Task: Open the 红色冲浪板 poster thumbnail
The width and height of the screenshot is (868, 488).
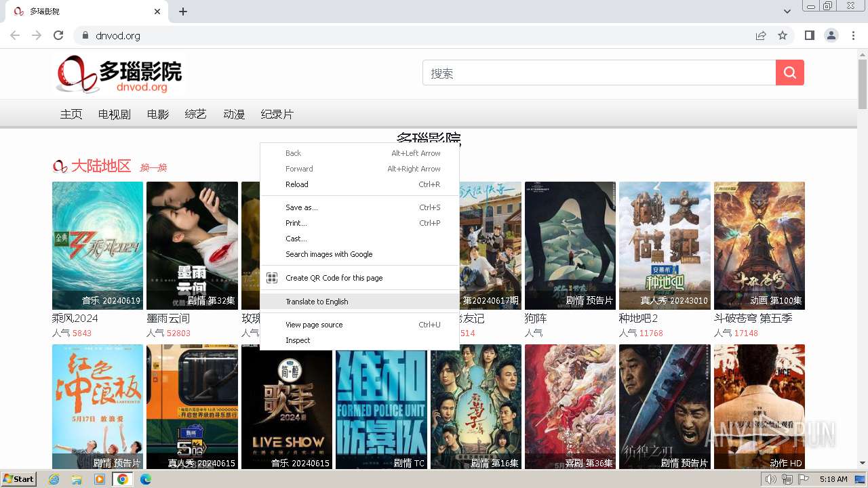Action: [x=98, y=407]
